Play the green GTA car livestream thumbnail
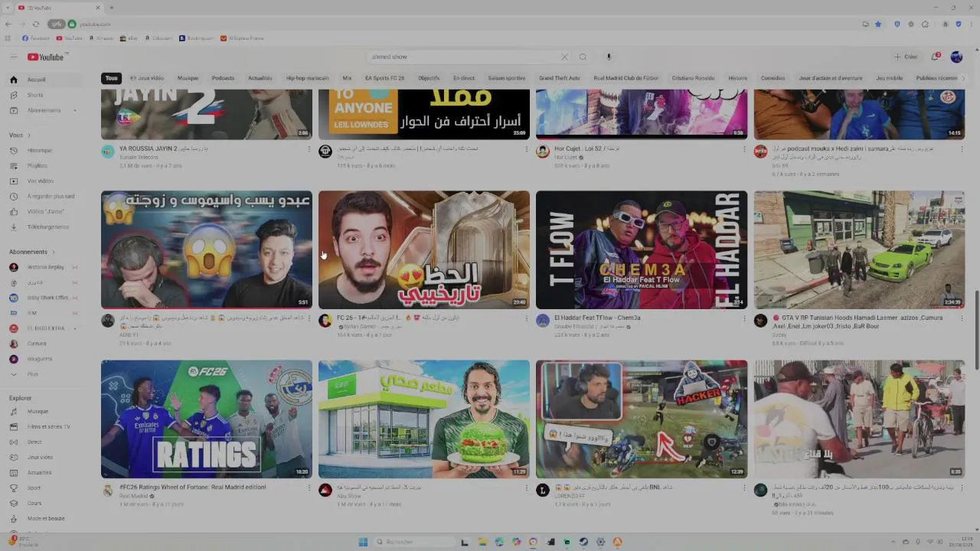The width and height of the screenshot is (980, 551). (x=859, y=249)
